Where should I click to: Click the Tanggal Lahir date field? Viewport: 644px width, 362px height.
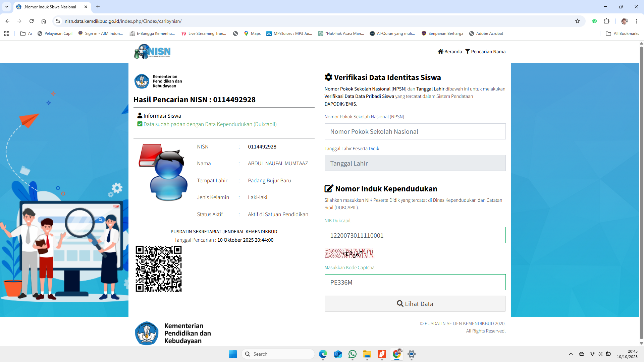(415, 163)
